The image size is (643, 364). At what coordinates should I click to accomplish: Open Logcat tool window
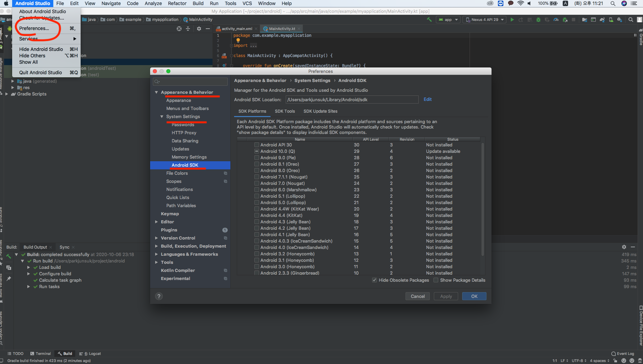pyautogui.click(x=90, y=354)
